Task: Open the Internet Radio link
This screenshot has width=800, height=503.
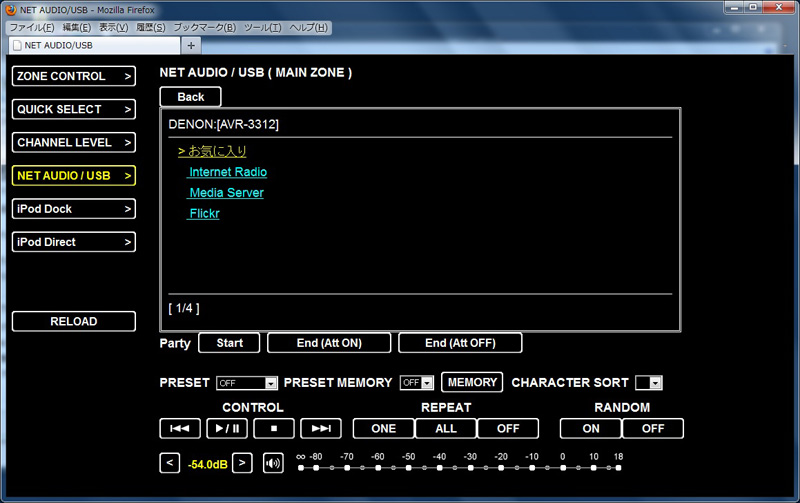Action: [x=228, y=172]
